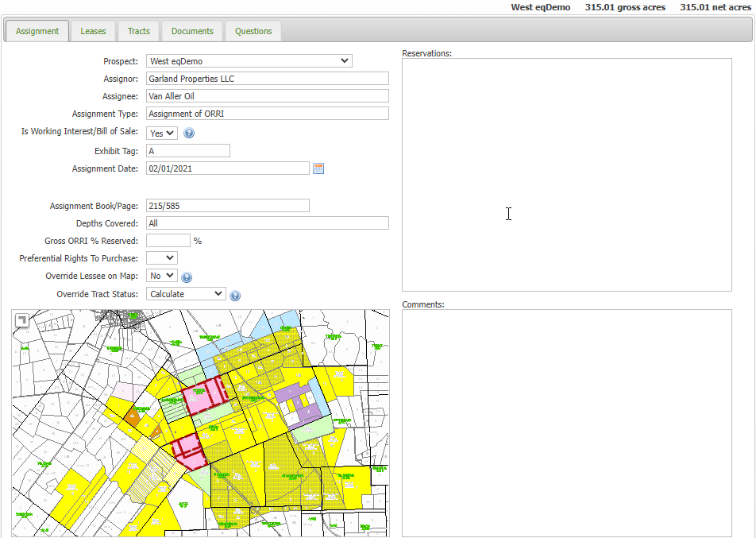The height and width of the screenshot is (538, 756).
Task: Open the Documents tab
Action: (192, 32)
